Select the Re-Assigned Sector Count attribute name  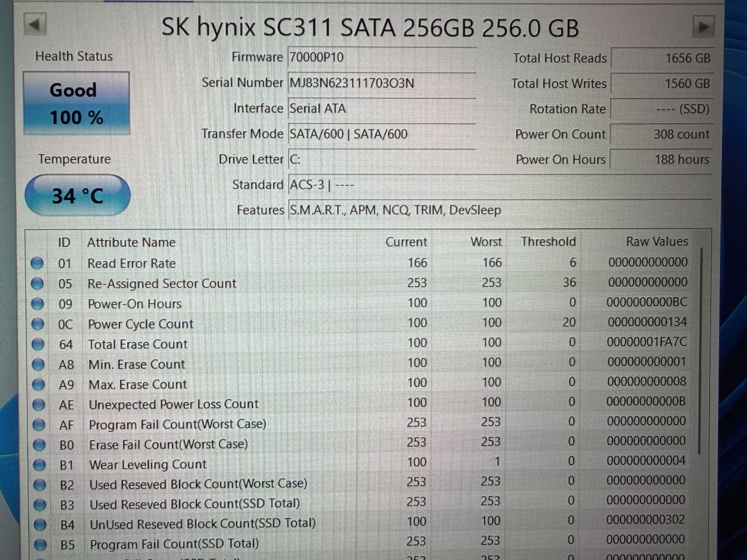(x=162, y=284)
